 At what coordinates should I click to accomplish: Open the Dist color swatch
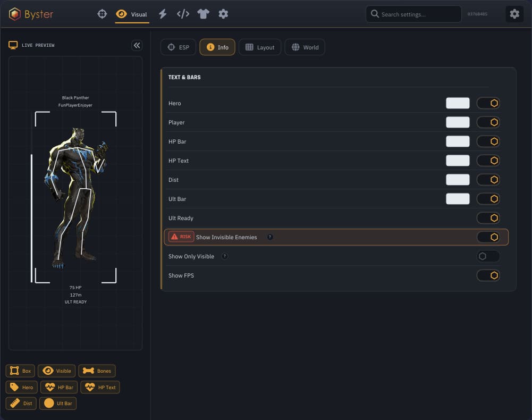pyautogui.click(x=458, y=180)
